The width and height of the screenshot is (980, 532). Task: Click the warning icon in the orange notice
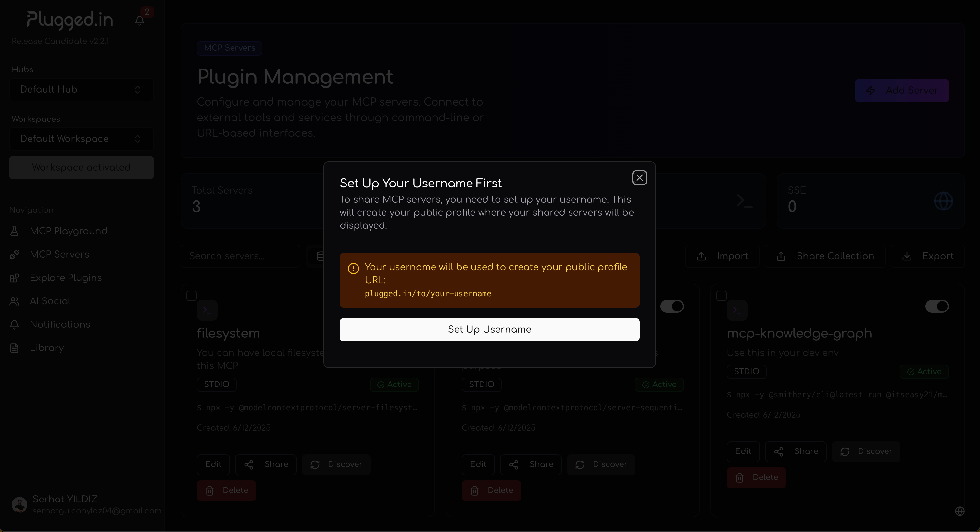click(x=353, y=269)
